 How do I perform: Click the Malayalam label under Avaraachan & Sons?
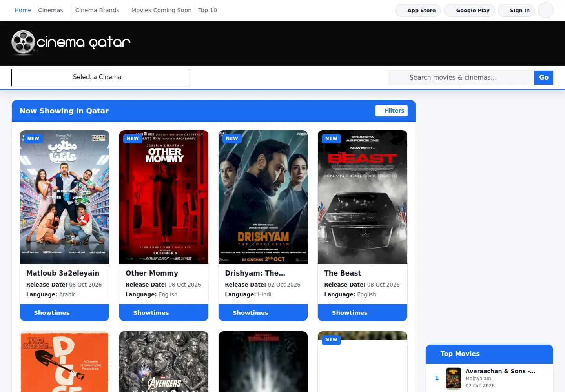tap(478, 379)
